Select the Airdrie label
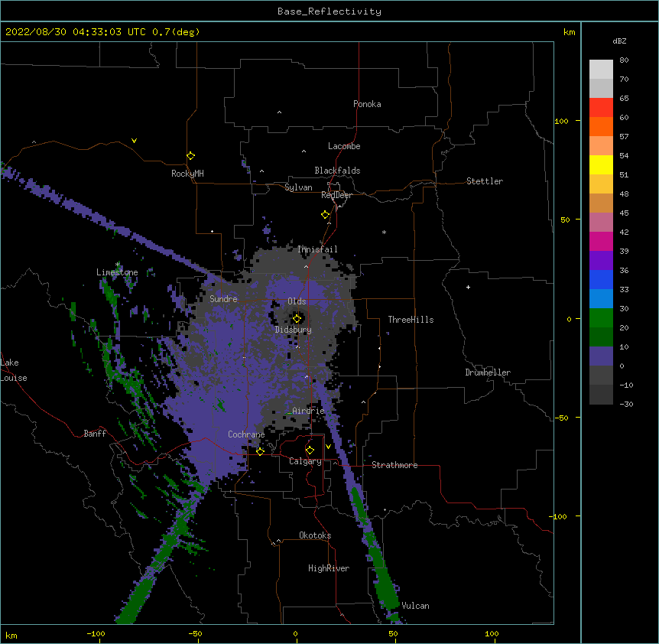This screenshot has width=659, height=644. pyautogui.click(x=309, y=411)
